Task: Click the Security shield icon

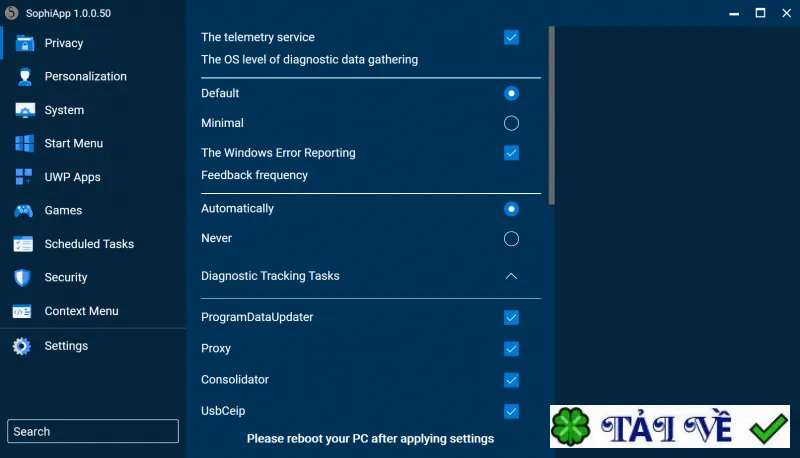Action: pyautogui.click(x=22, y=277)
